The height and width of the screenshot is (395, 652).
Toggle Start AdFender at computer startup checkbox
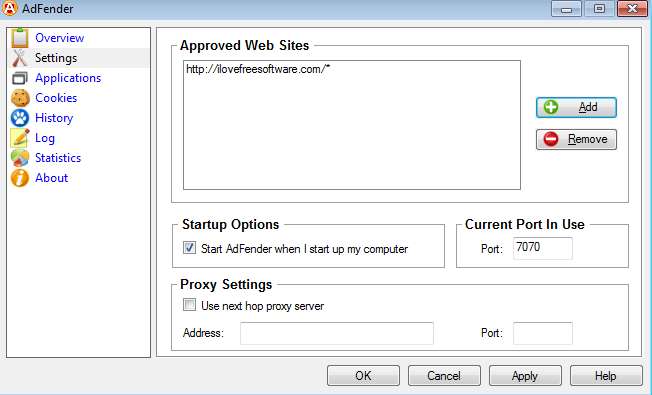pos(189,248)
